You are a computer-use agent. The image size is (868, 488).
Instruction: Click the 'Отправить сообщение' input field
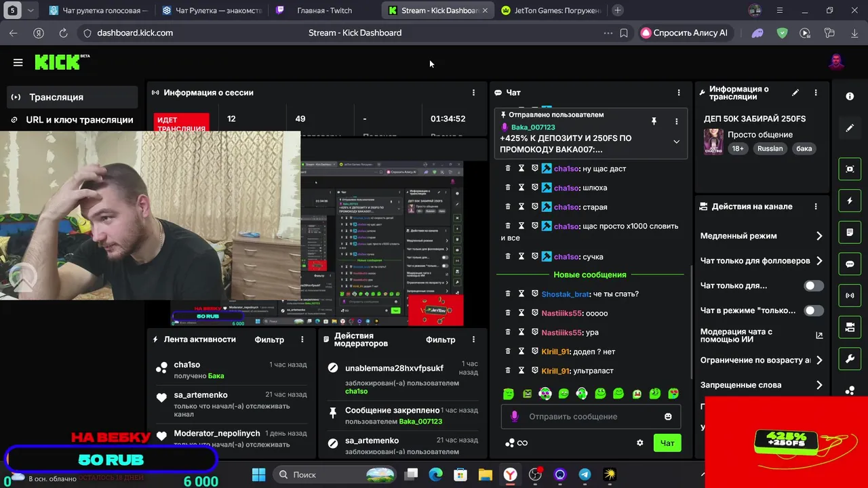pyautogui.click(x=591, y=416)
